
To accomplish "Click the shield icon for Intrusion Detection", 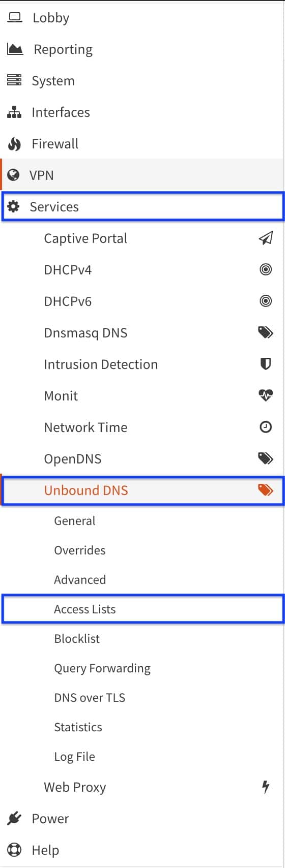I will pyautogui.click(x=266, y=364).
